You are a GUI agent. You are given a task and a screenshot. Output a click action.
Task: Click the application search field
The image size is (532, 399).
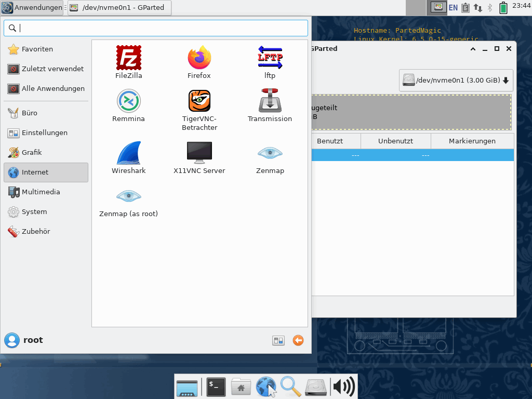pos(156,28)
